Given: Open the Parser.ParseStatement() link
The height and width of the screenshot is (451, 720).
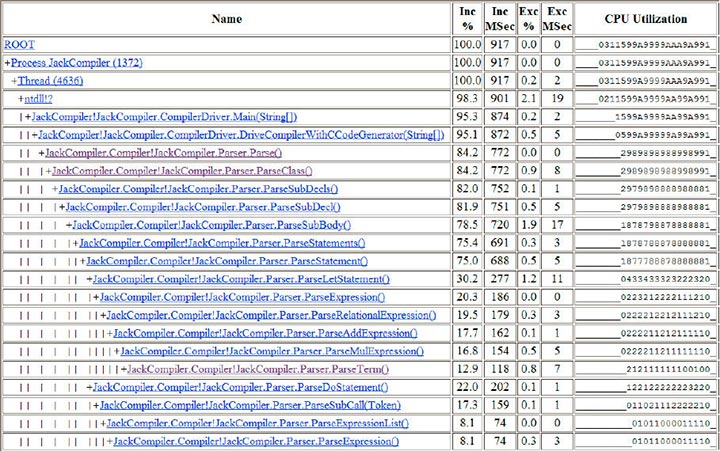Looking at the screenshot, I should [227, 261].
